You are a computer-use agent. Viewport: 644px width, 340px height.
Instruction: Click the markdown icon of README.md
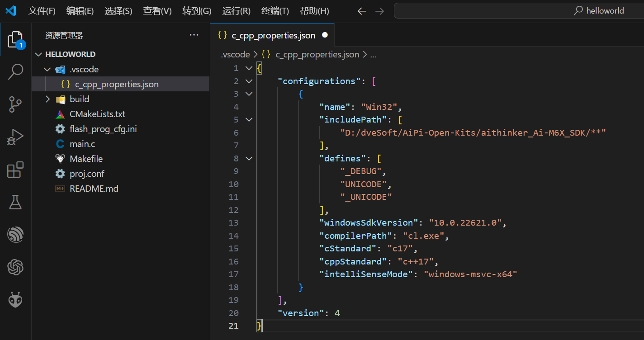60,189
